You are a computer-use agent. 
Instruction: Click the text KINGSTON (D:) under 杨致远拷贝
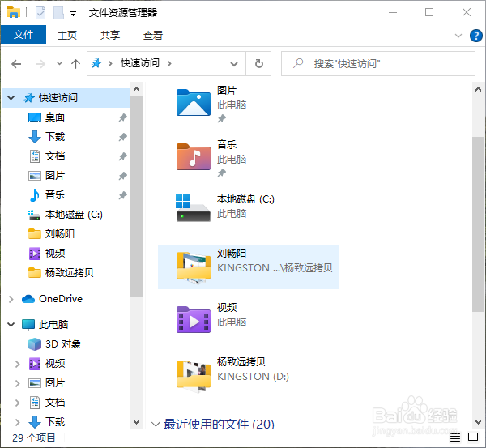tap(253, 377)
